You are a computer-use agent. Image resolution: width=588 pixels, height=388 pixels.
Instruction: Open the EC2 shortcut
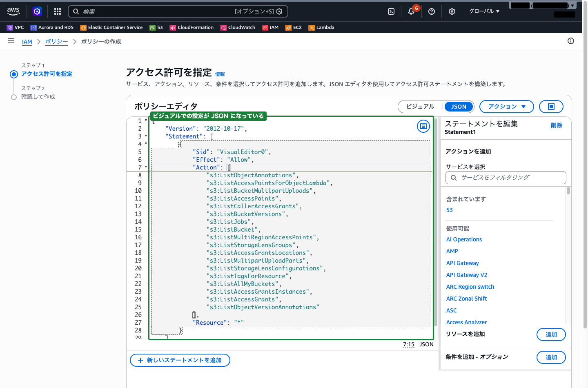click(x=294, y=27)
